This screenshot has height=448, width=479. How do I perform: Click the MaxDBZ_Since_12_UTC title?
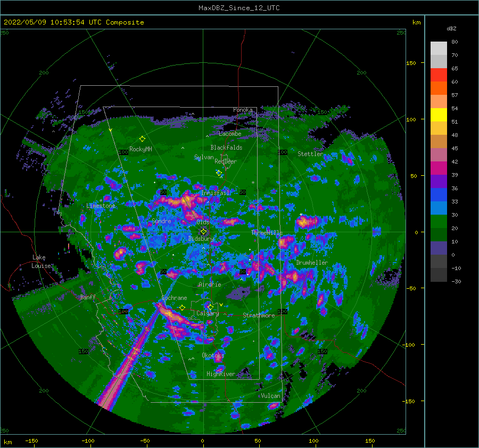point(239,8)
